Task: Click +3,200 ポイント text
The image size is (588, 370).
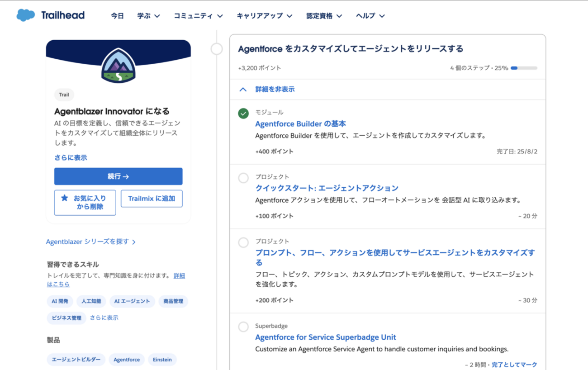Action: point(260,68)
